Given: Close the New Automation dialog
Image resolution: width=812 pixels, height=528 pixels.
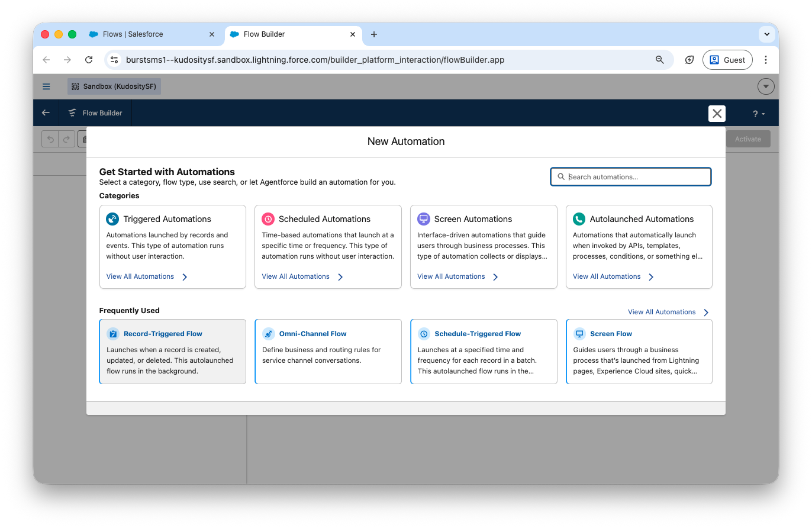Looking at the screenshot, I should tap(717, 114).
